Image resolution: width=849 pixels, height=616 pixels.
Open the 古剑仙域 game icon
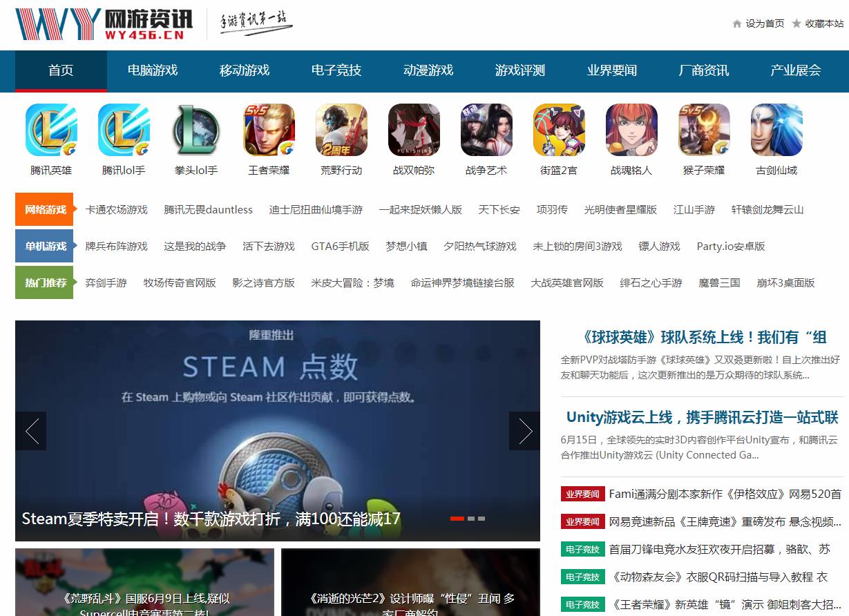[776, 130]
